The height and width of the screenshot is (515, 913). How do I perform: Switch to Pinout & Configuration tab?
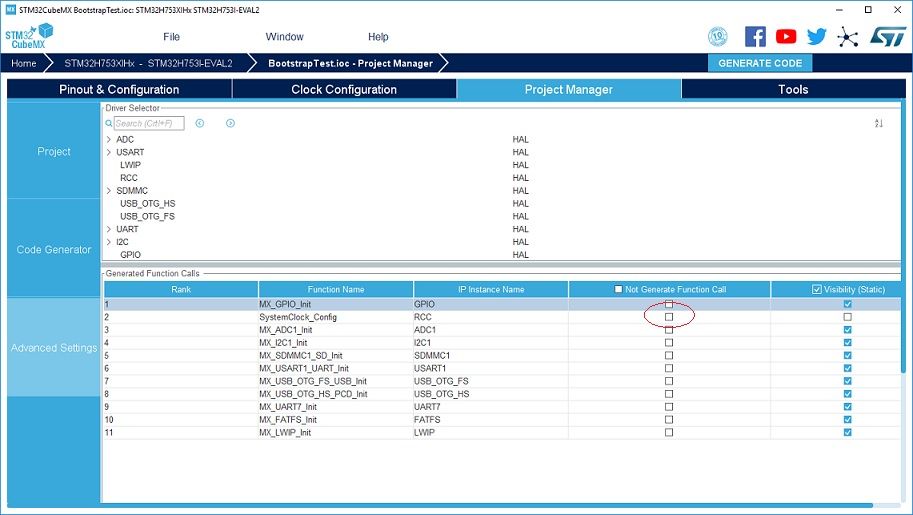119,89
